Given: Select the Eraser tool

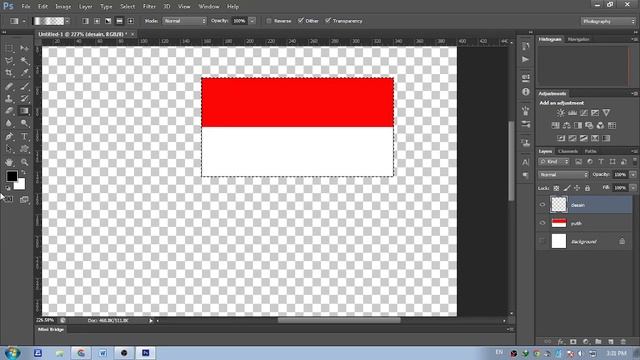Looking at the screenshot, I should tap(9, 111).
